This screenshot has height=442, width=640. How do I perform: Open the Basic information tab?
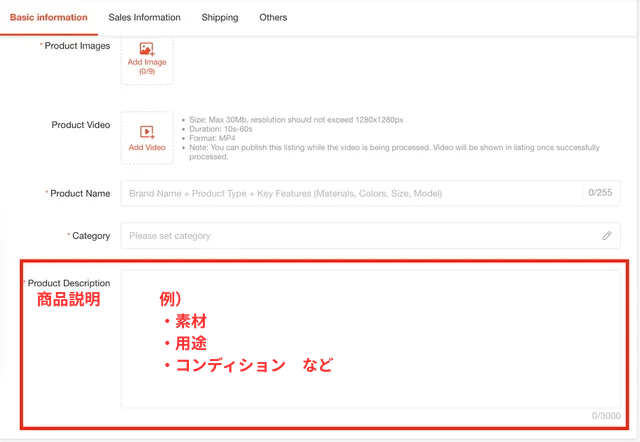point(49,18)
